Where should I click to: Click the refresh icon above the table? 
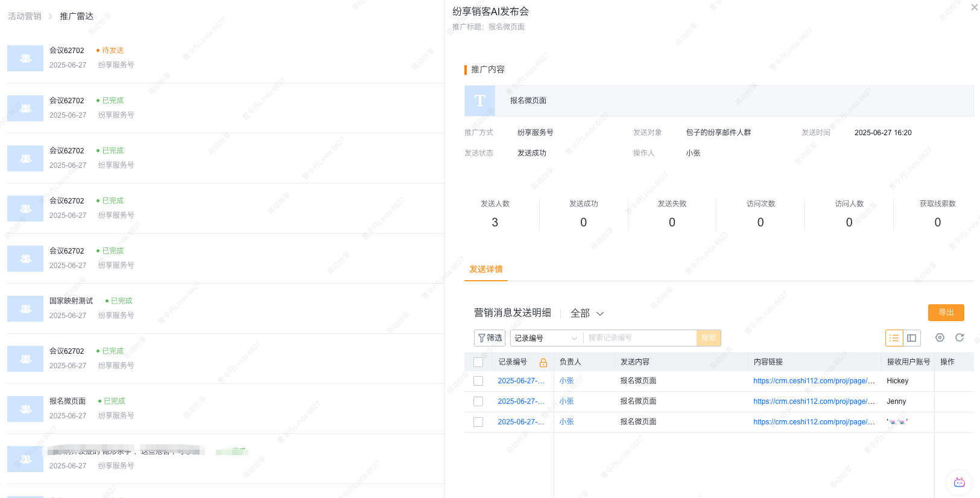[959, 337]
